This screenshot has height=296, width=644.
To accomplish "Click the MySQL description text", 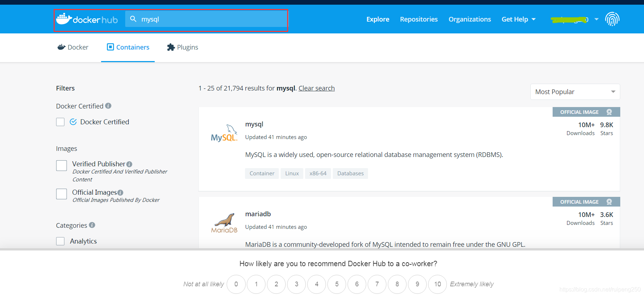I will [x=374, y=155].
